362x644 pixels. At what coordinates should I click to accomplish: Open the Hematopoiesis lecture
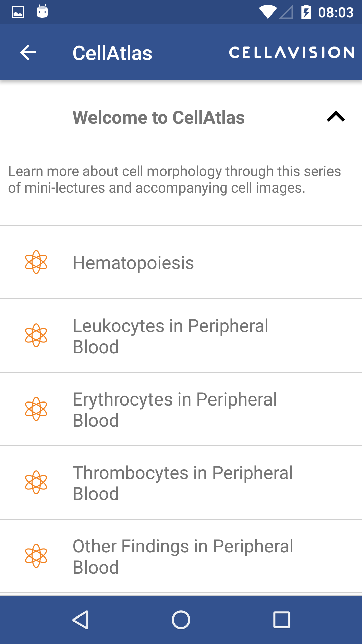[181, 262]
